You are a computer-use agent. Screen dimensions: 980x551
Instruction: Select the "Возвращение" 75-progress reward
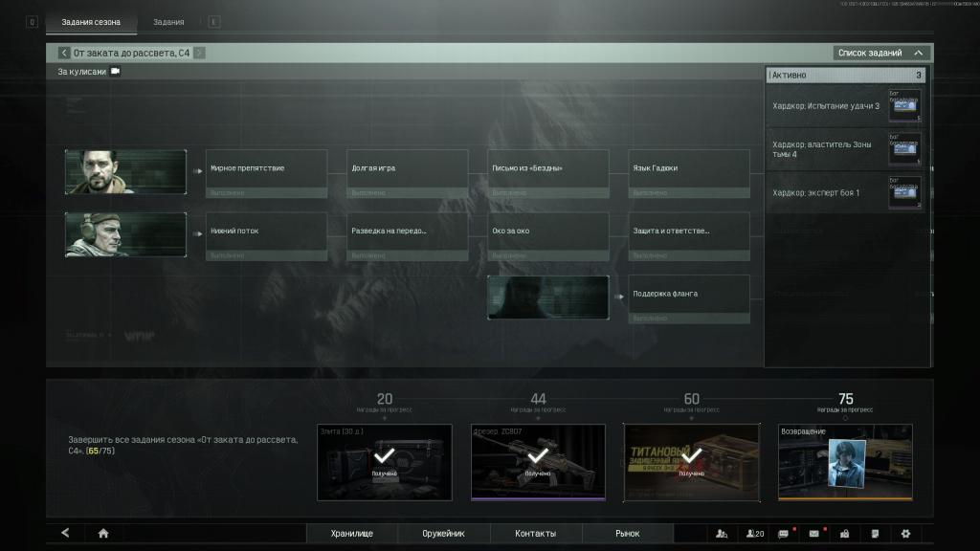[845, 462]
